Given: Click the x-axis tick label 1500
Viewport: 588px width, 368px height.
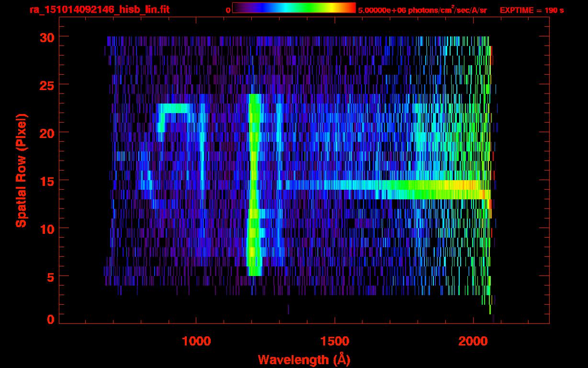Looking at the screenshot, I should [x=334, y=341].
